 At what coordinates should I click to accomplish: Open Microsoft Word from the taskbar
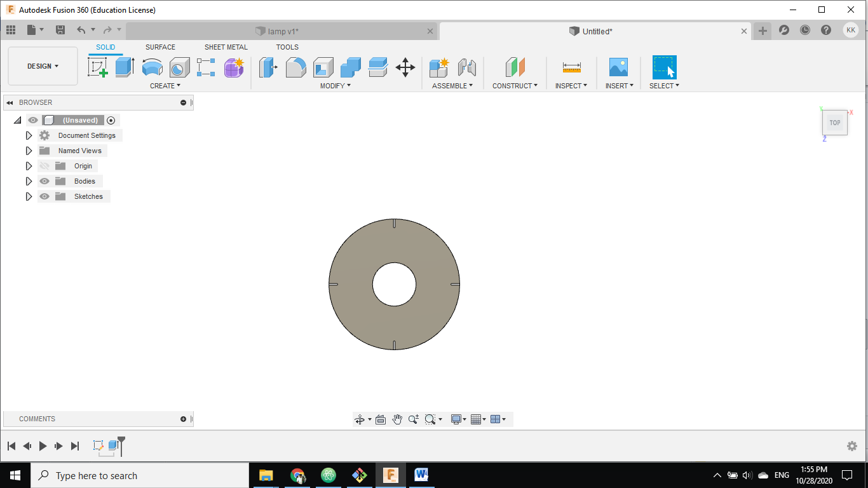pos(421,475)
